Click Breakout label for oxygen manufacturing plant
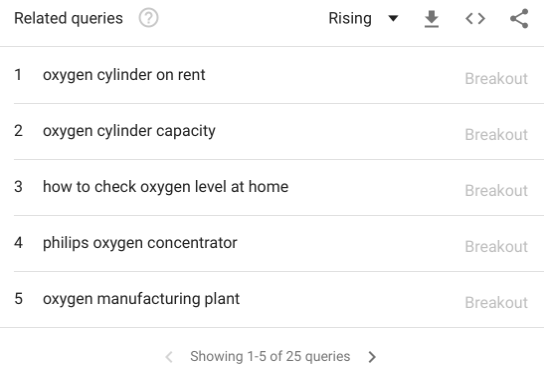This screenshot has height=376, width=544. 496,302
